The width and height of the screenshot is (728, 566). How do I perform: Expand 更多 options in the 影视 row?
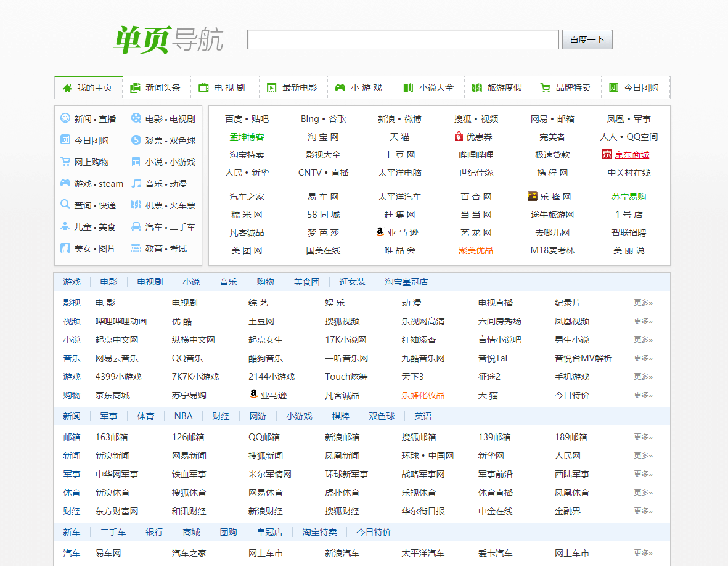click(642, 303)
